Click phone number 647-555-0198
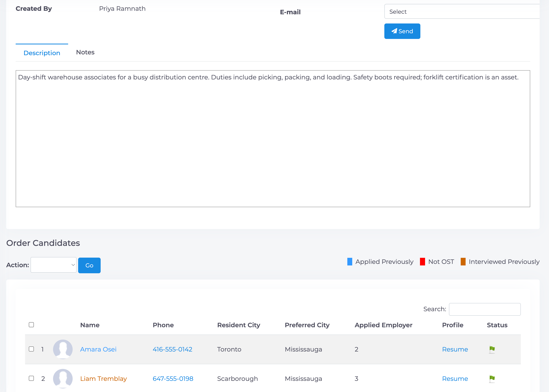549x392 pixels. tap(173, 379)
